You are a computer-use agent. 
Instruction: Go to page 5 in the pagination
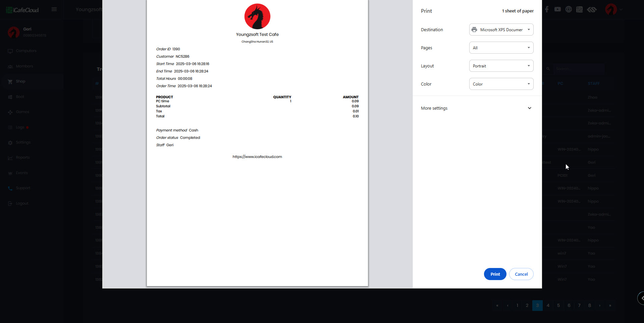558,306
